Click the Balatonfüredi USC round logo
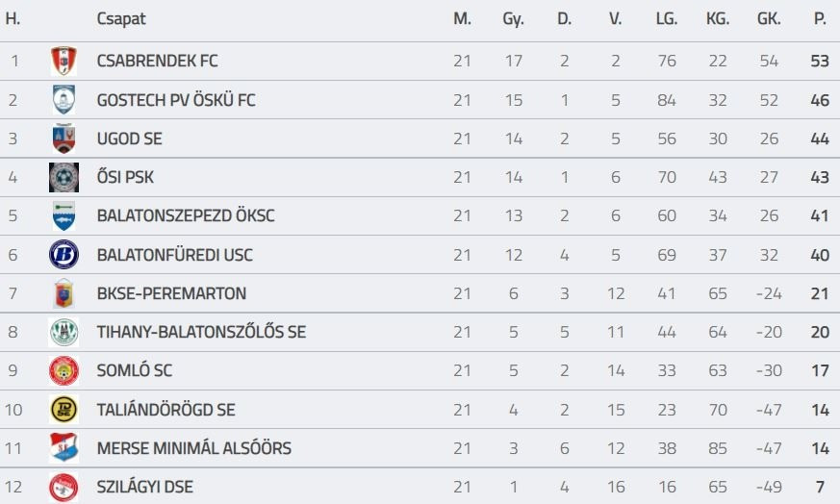The width and height of the screenshot is (840, 504). 64,255
